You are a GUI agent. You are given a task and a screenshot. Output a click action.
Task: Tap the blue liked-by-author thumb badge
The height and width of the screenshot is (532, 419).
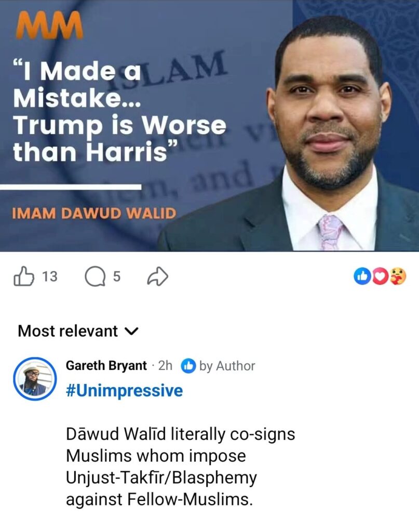point(188,366)
